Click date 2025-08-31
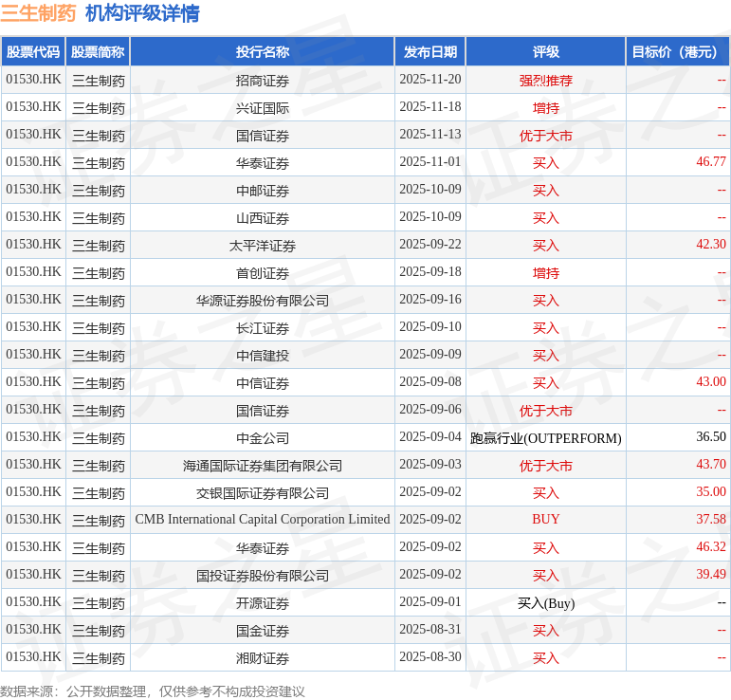731x700 pixels. [x=430, y=630]
